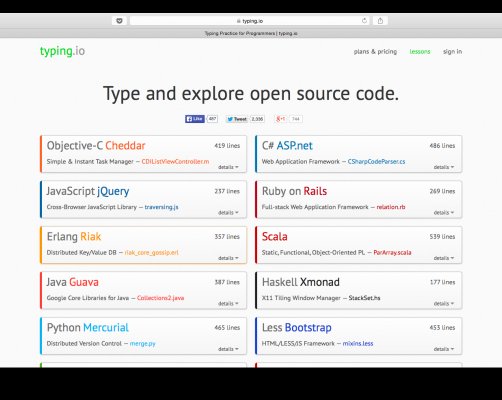
Task: Open relation.rb file link
Action: pos(391,207)
